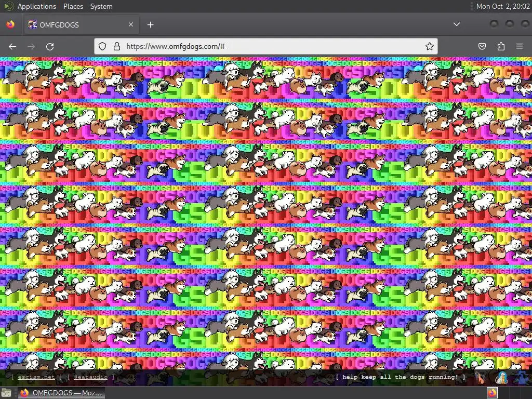Click the show desktop icon in bottom panel
The width and height of the screenshot is (532, 399).
click(x=6, y=393)
